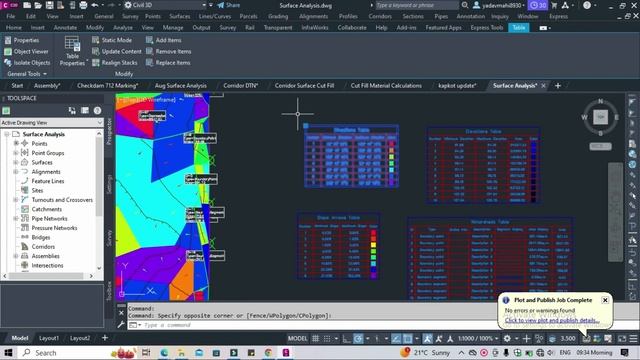640x360 pixels.
Task: Add a new layout with plus button
Action: [105, 338]
